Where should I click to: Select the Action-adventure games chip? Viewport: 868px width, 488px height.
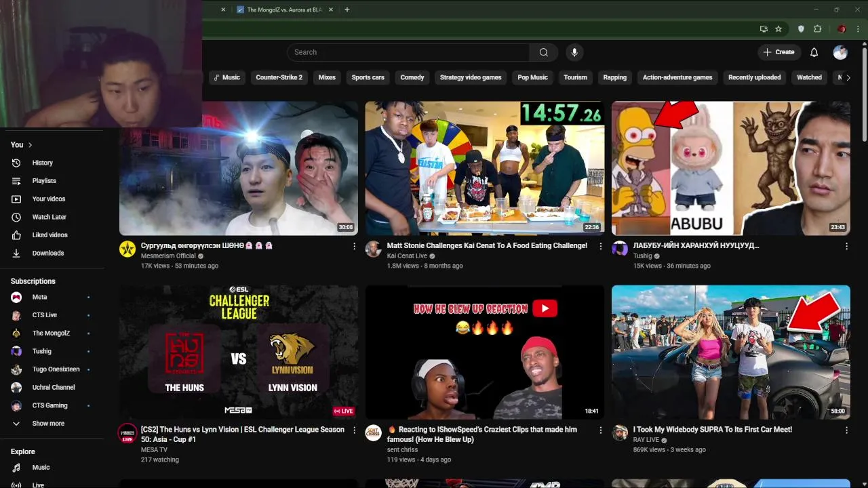pyautogui.click(x=677, y=77)
